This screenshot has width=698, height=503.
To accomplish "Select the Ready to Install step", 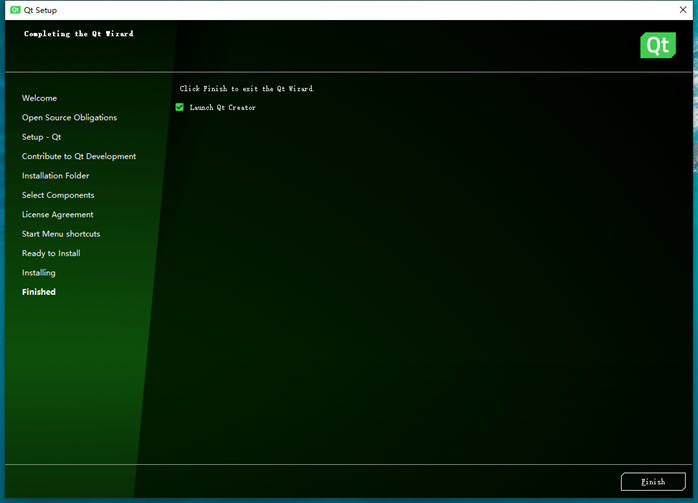I will [51, 253].
